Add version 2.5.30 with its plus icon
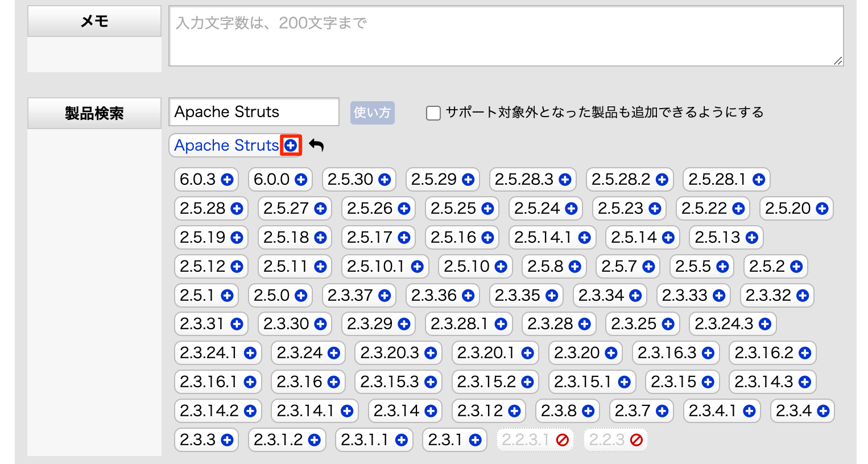This screenshot has height=464, width=868. [x=385, y=180]
